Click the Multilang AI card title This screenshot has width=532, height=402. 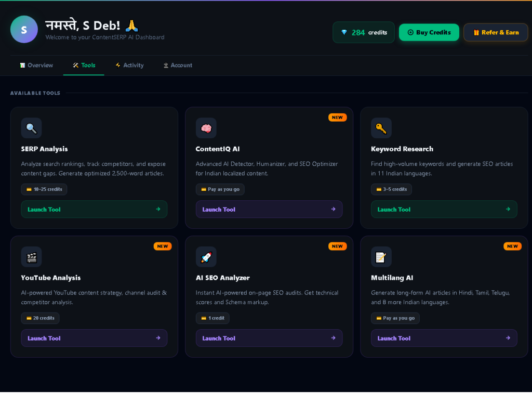pos(392,278)
